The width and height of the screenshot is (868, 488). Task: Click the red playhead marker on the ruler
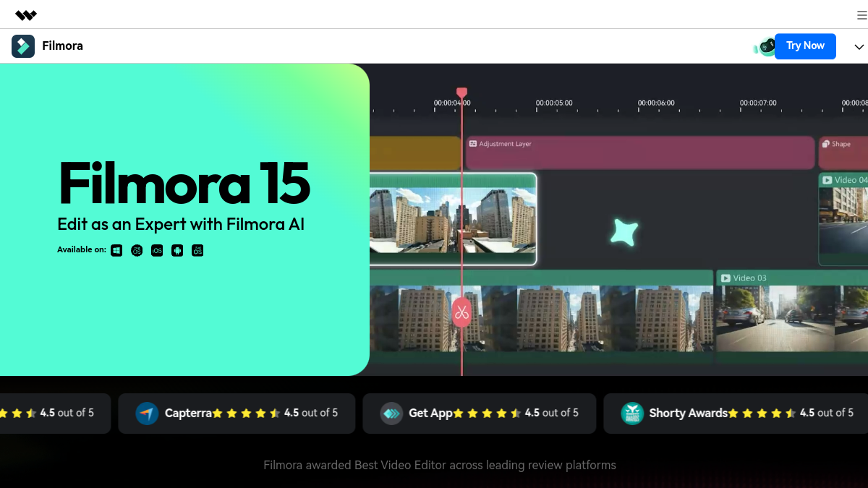(461, 93)
